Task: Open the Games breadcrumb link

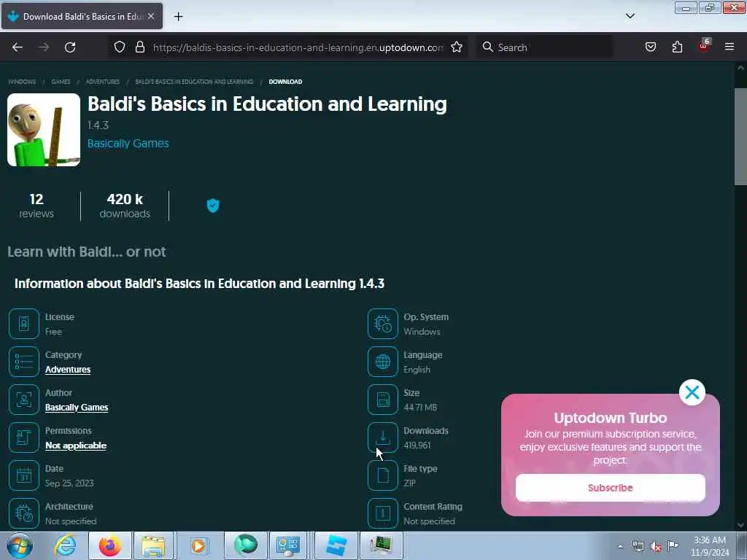Action: click(x=61, y=82)
